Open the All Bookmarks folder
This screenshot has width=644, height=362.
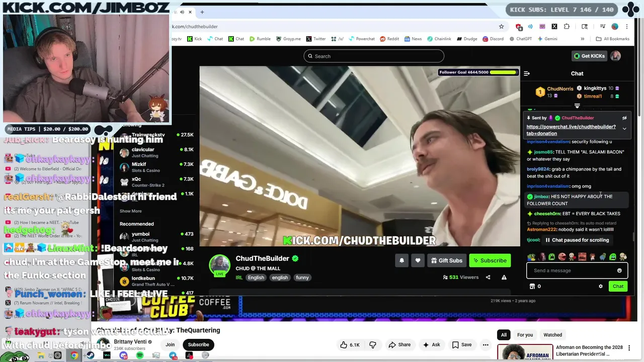coord(612,39)
